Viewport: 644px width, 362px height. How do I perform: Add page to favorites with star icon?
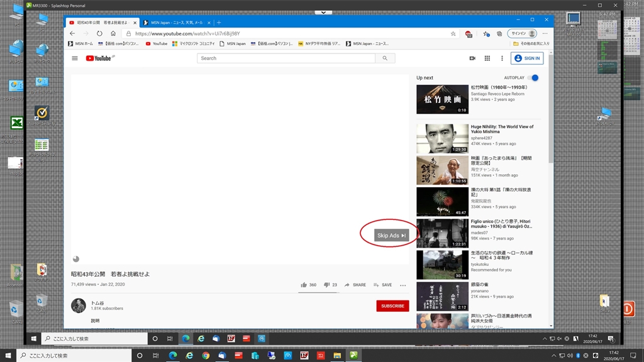(453, 34)
